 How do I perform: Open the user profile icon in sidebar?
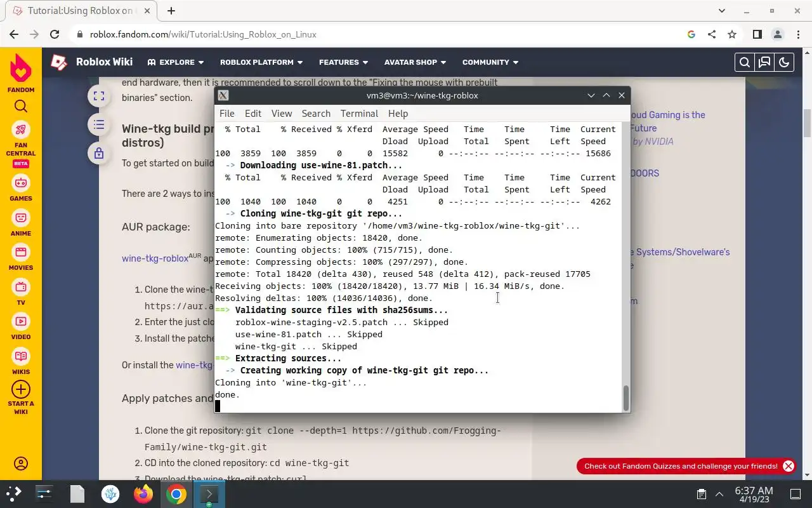point(21,464)
